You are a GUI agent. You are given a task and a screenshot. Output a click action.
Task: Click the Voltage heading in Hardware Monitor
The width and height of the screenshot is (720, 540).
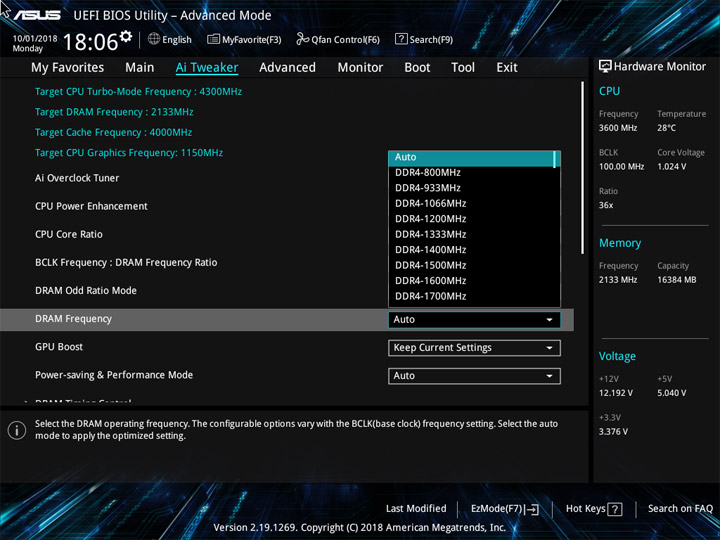(617, 356)
